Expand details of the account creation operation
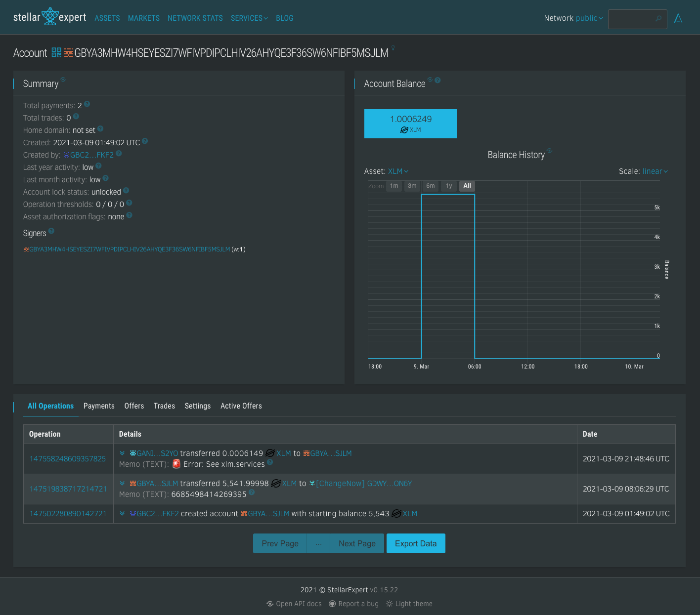 tap(122, 513)
